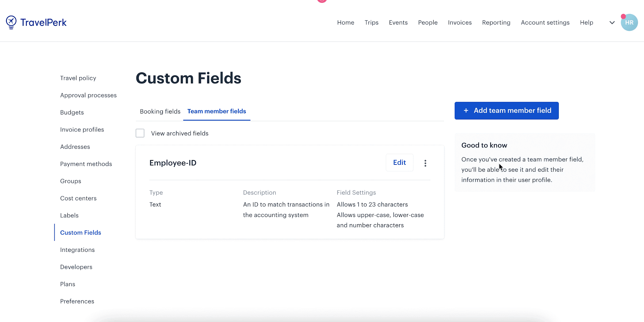Go to Addresses in the sidebar
Screen dimensions: 644x322
coord(75,147)
